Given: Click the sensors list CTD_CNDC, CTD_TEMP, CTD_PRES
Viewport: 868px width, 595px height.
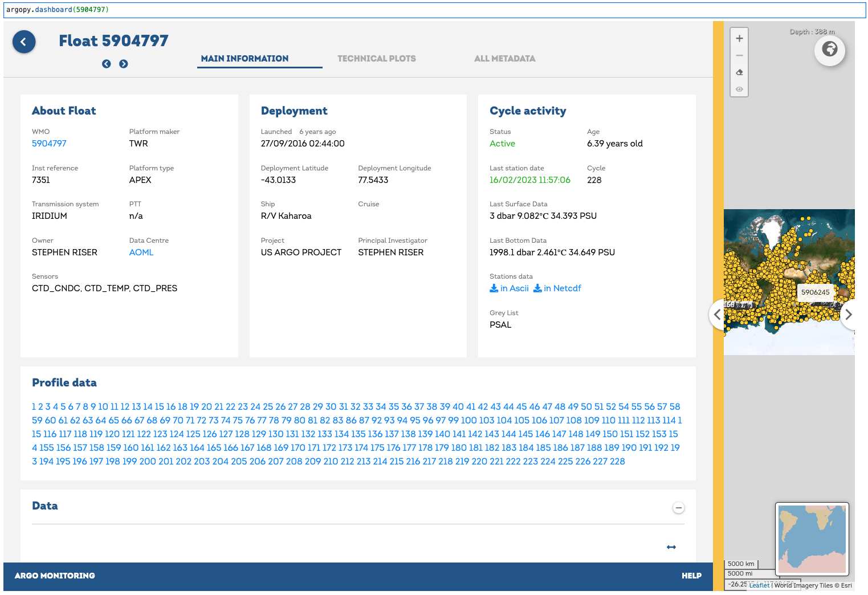Looking at the screenshot, I should coord(104,288).
